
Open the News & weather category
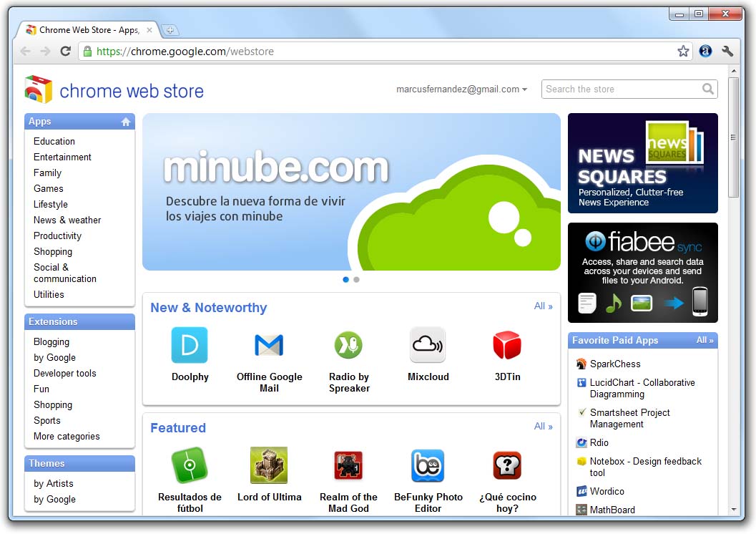point(67,220)
